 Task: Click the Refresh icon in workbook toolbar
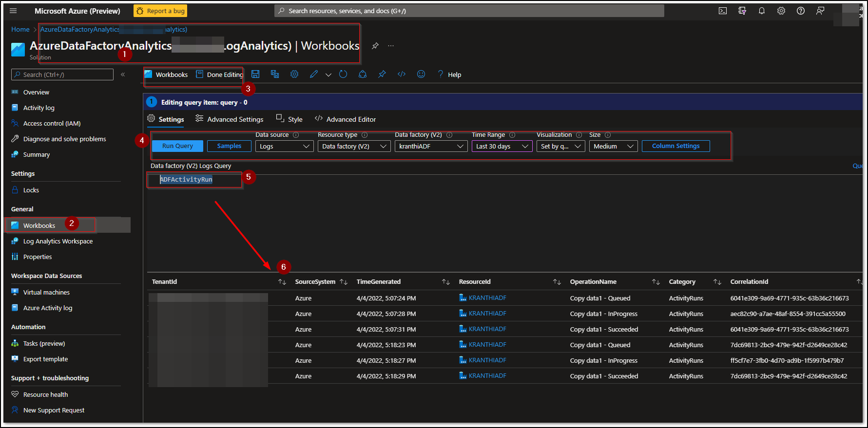pos(343,74)
